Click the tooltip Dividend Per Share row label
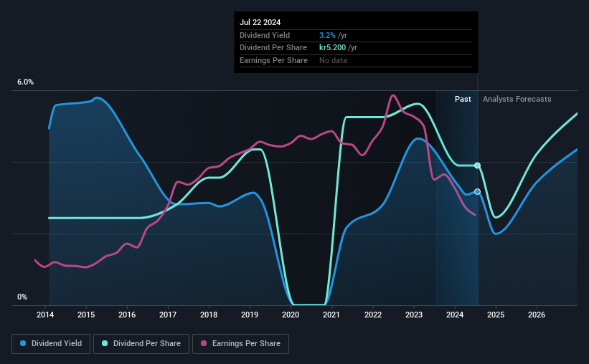Screen dimensions: 589x364 [x=273, y=48]
